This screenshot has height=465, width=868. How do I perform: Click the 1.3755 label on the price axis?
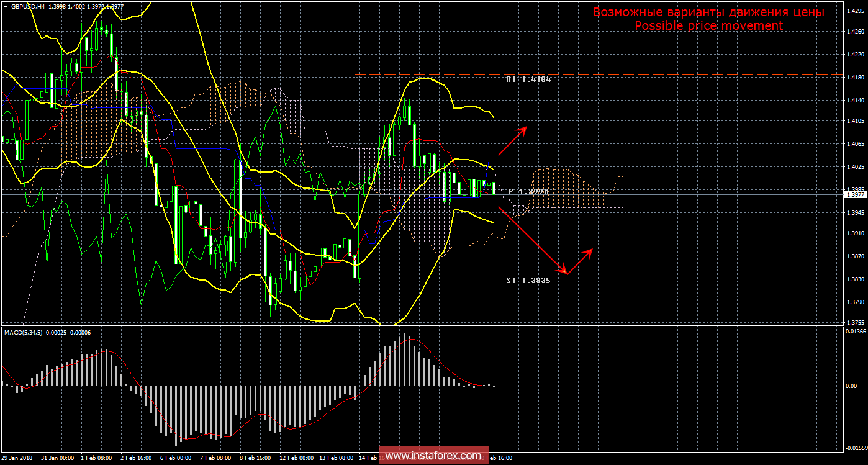pos(855,323)
